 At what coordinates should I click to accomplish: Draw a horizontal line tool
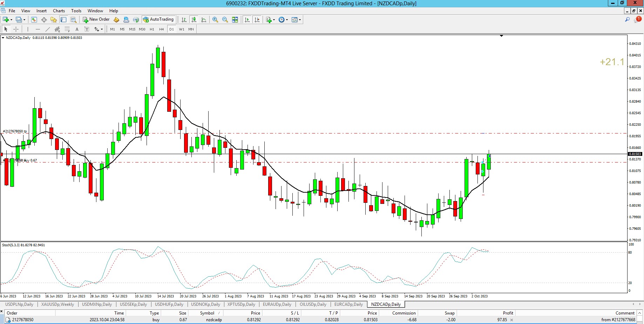pos(38,29)
